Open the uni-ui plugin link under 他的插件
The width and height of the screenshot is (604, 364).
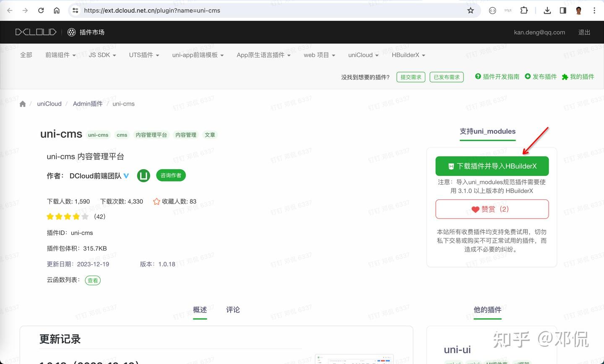click(x=457, y=350)
